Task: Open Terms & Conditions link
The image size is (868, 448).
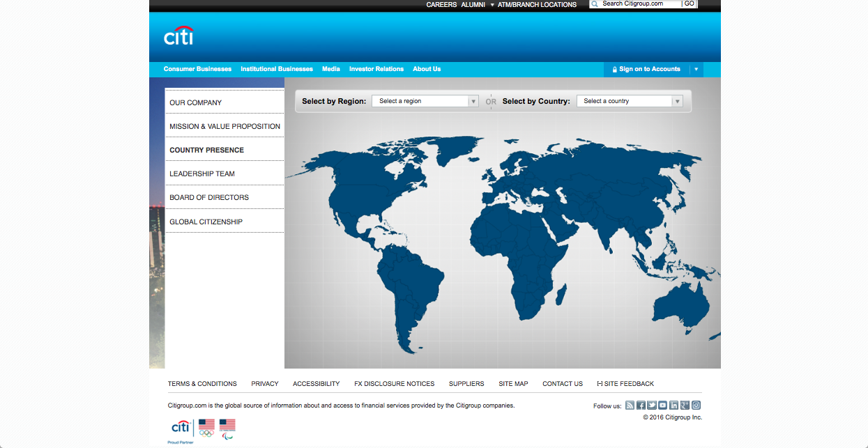Action: pos(202,384)
